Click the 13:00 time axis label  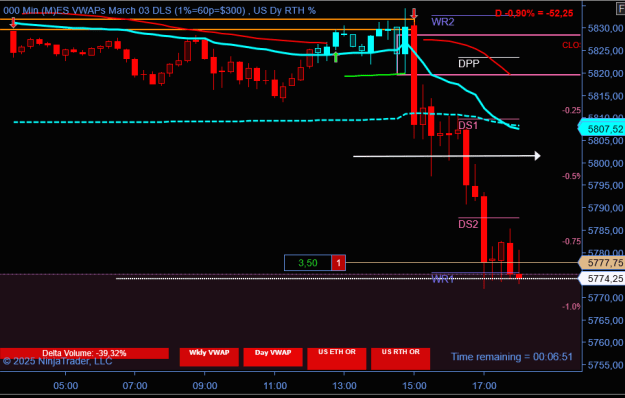click(344, 386)
